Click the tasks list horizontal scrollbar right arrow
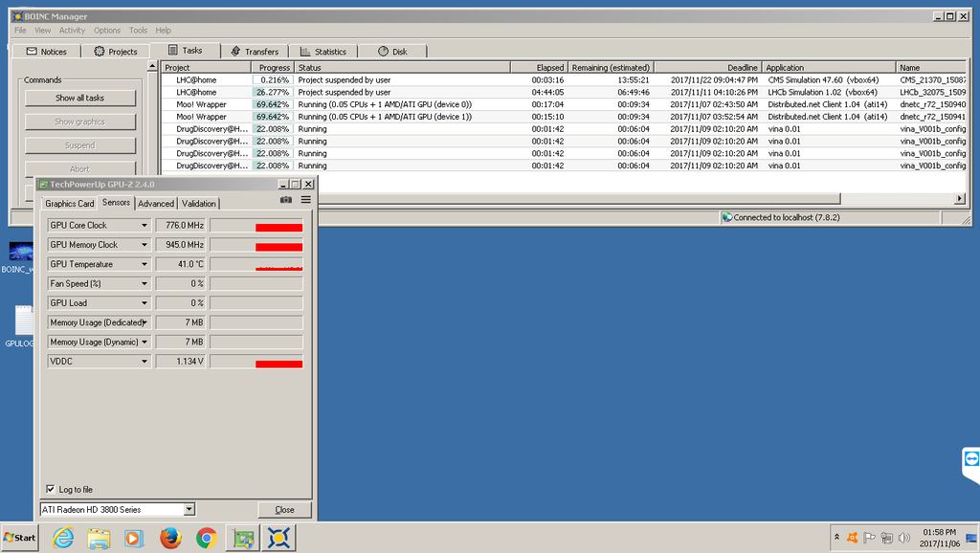The image size is (980, 553). point(959,198)
